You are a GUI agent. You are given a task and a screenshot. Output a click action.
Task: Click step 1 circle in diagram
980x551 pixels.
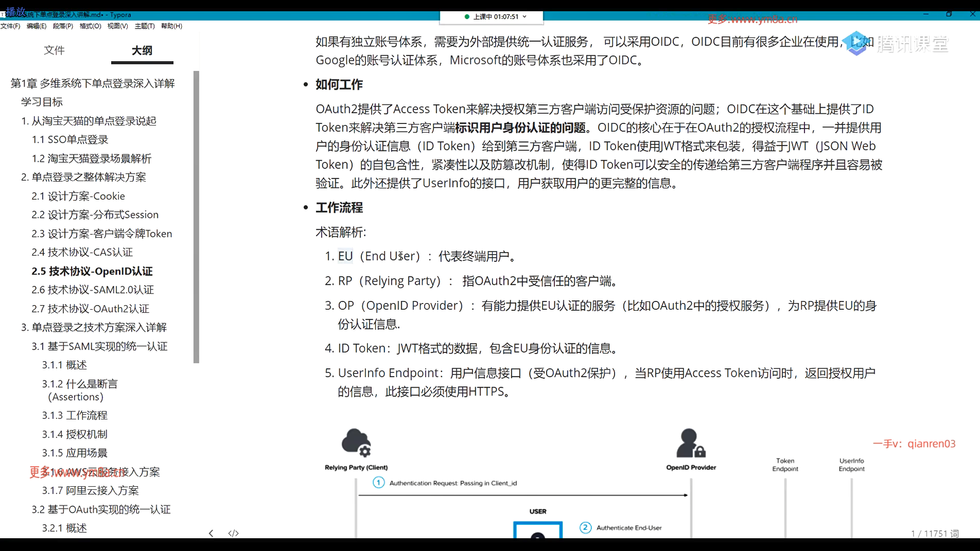tap(378, 483)
